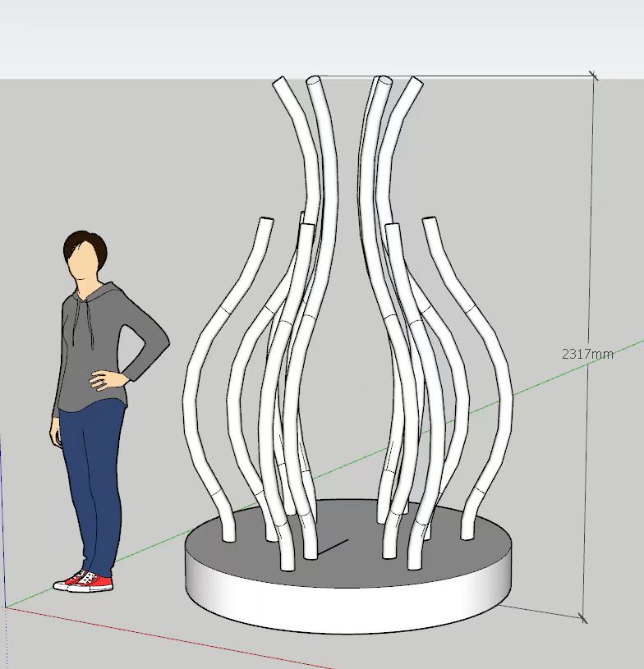
Task: Click the figure's hand resting on hip
Action: (103, 379)
